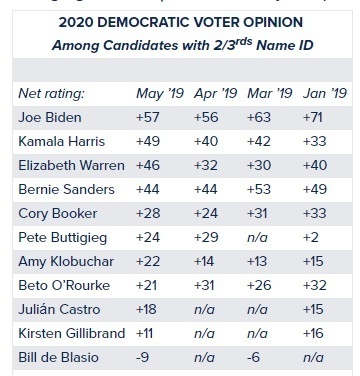Viewport: 360px width, 376px height.
Task: Click the 'Among Candidates with 2/3rds Name ID' subtitle
Action: [183, 45]
